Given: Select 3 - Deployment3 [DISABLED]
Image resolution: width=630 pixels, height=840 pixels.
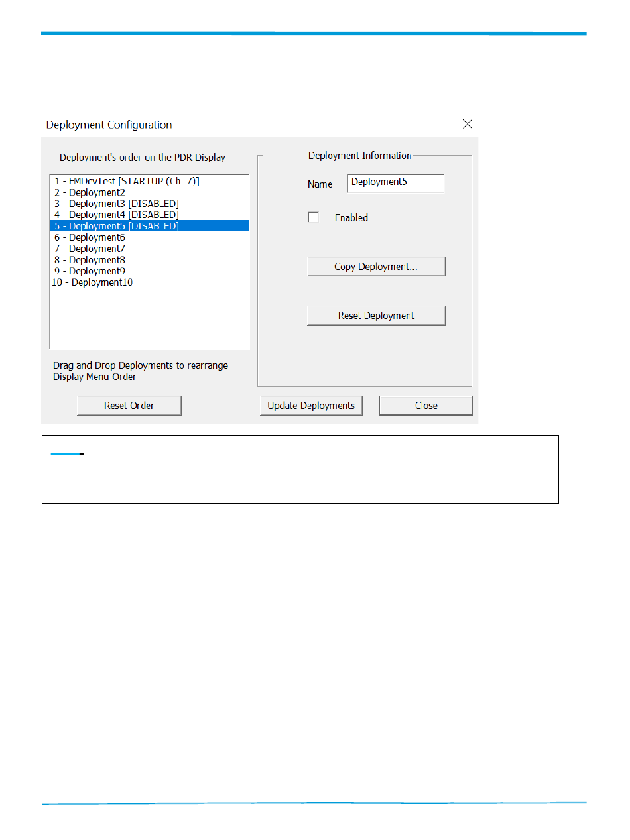Looking at the screenshot, I should 149,204.
